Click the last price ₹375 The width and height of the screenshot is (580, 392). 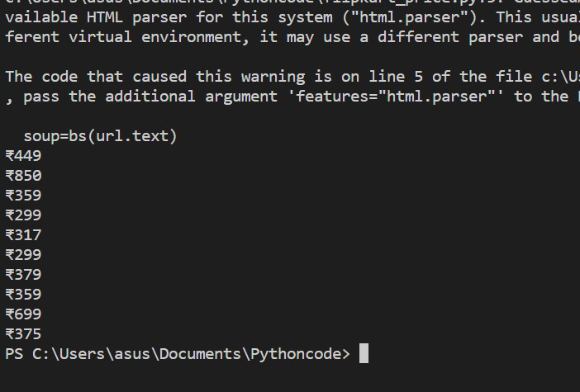pyautogui.click(x=23, y=334)
